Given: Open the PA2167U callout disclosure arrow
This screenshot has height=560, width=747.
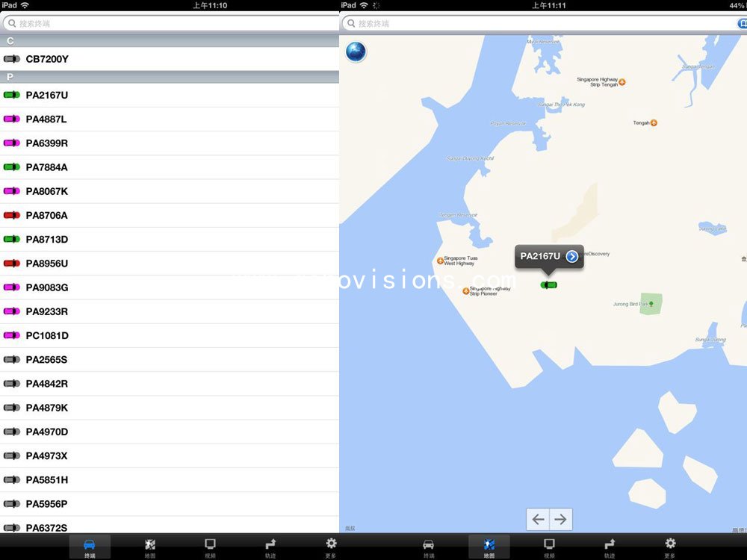Looking at the screenshot, I should pyautogui.click(x=572, y=256).
